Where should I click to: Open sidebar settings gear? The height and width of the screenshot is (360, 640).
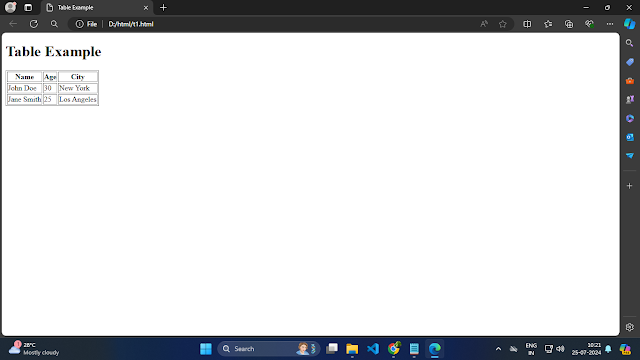[630, 327]
